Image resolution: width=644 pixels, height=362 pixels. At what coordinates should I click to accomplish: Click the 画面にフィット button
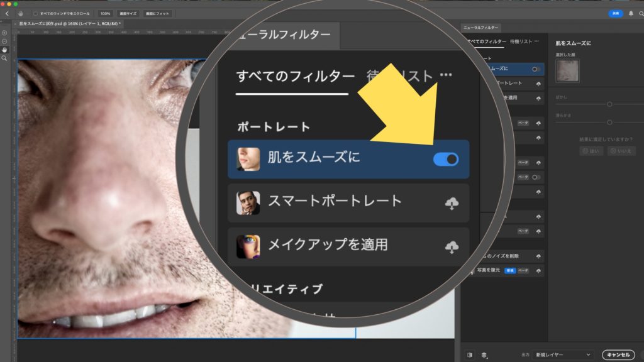pyautogui.click(x=157, y=13)
